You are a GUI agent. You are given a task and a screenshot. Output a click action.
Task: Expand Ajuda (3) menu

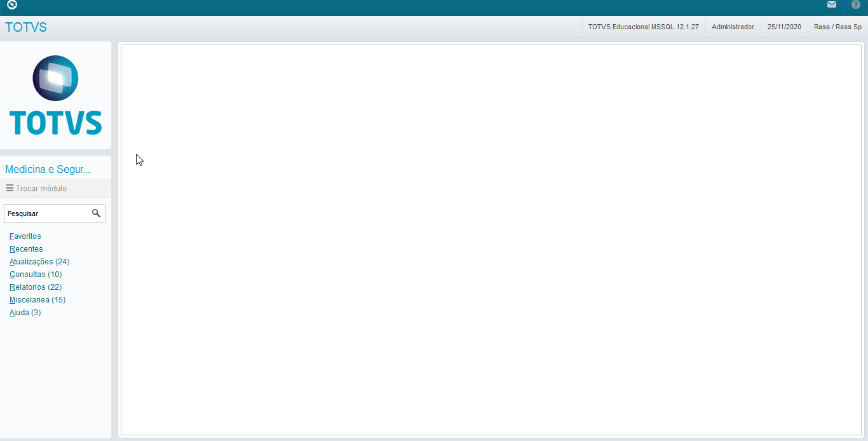pos(25,313)
